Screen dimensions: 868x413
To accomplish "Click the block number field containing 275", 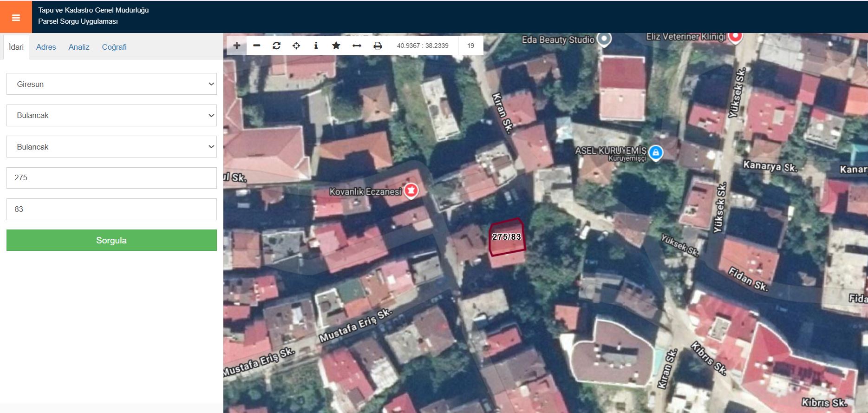I will click(x=111, y=178).
